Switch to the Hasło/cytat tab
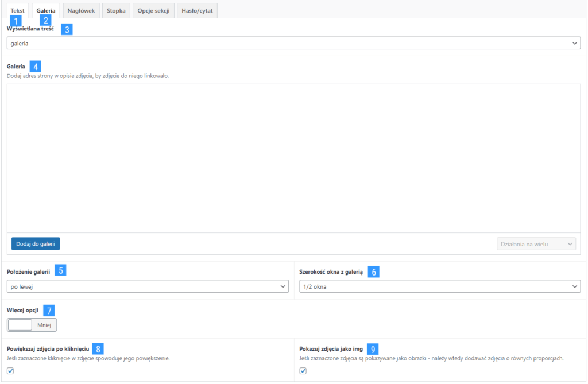The width and height of the screenshot is (588, 384). 196,10
